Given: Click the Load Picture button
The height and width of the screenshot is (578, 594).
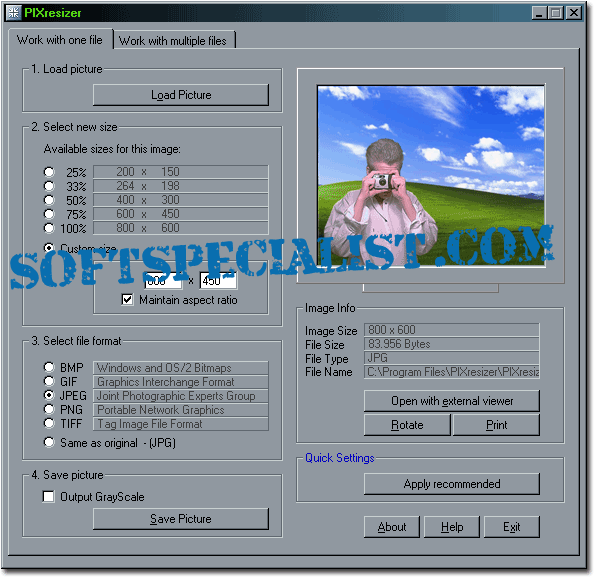Looking at the screenshot, I should click(181, 95).
